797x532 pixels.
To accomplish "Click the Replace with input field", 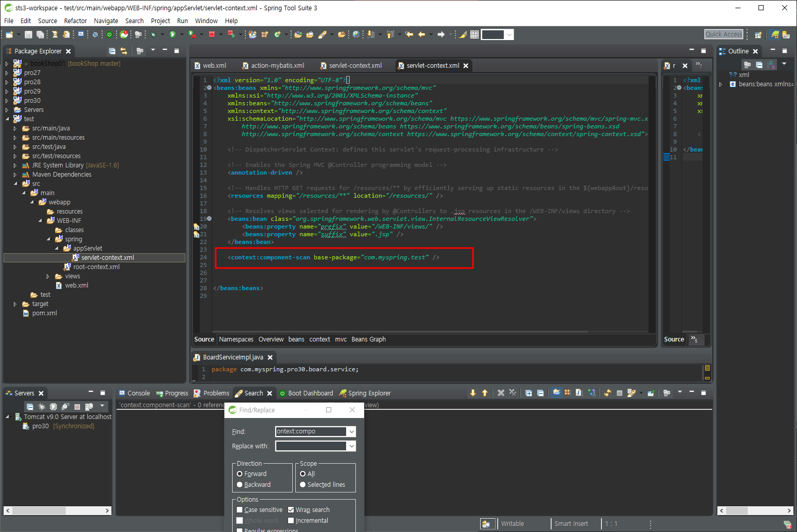I will 311,446.
